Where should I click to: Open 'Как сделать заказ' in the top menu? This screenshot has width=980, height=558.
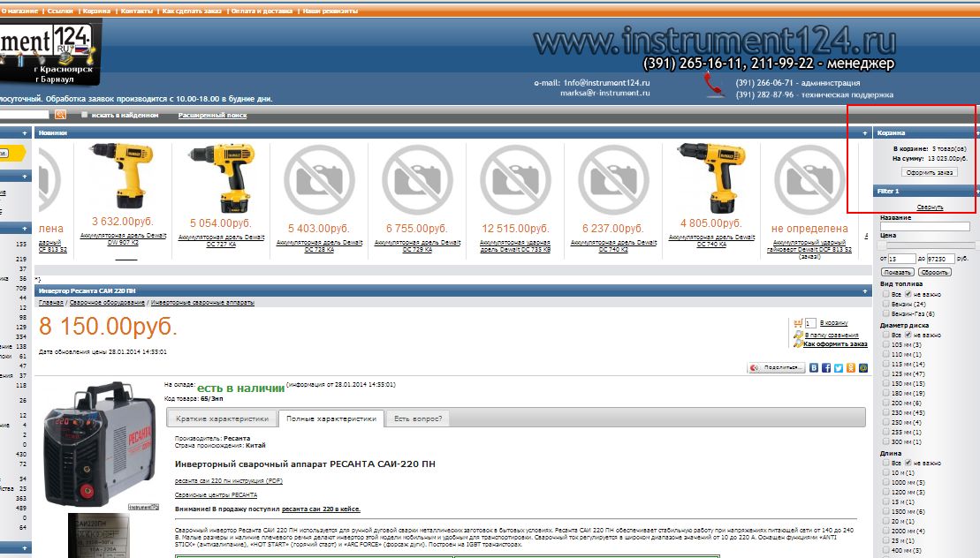[x=192, y=11]
